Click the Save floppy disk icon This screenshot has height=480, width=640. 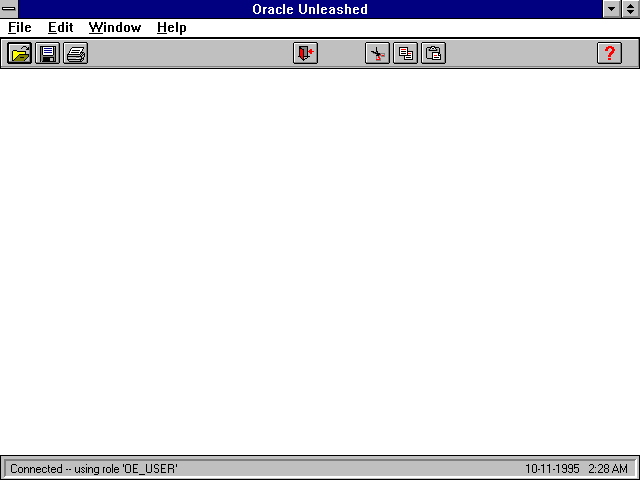47,54
